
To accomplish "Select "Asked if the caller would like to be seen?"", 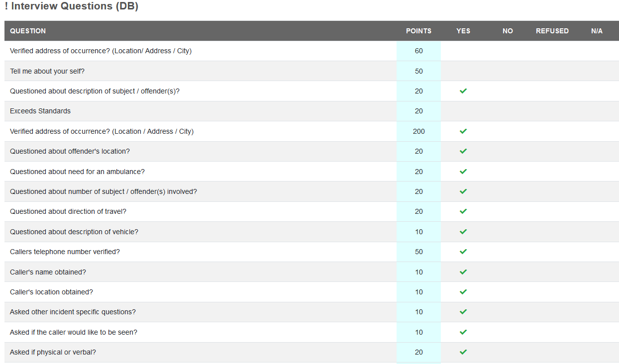I will (74, 332).
